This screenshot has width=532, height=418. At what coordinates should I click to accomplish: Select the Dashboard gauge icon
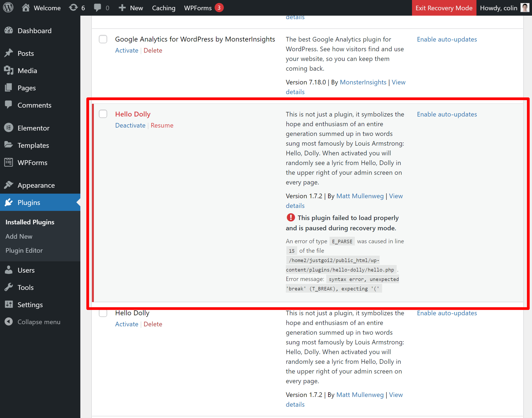click(x=9, y=30)
